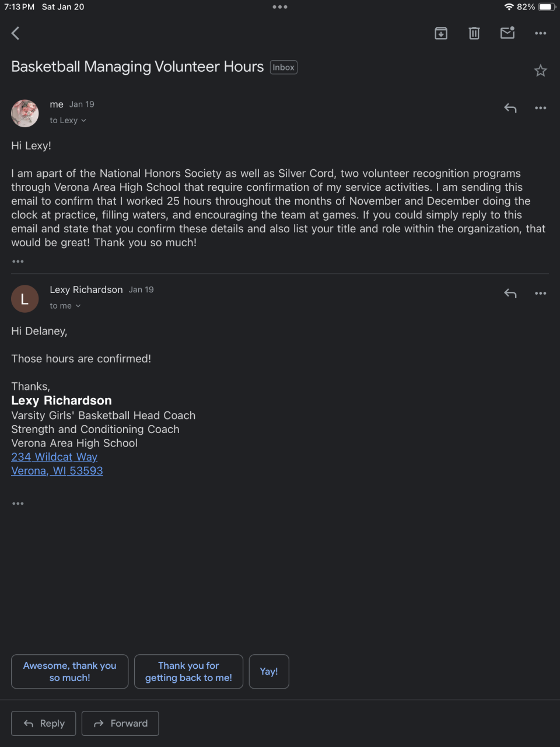Viewport: 560px width, 747px height.
Task: Delete this email with trash icon
Action: pos(474,33)
